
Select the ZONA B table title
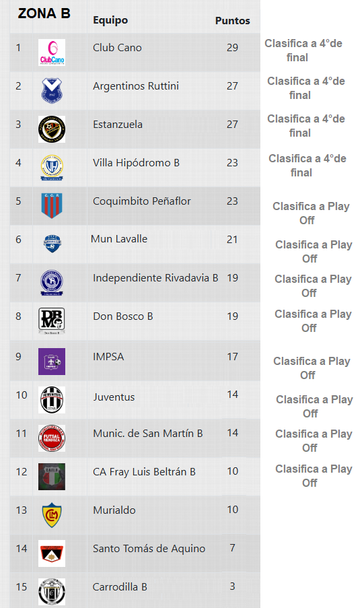[x=44, y=13]
